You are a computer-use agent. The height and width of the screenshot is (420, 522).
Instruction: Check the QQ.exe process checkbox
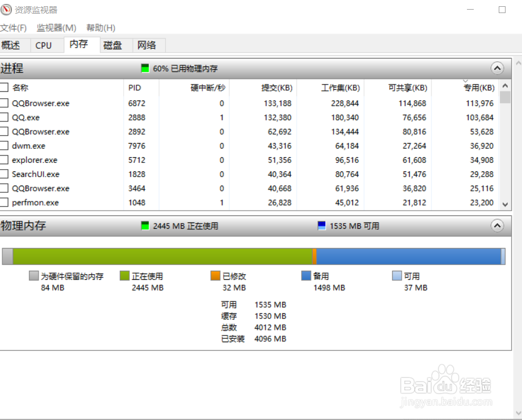click(x=4, y=117)
